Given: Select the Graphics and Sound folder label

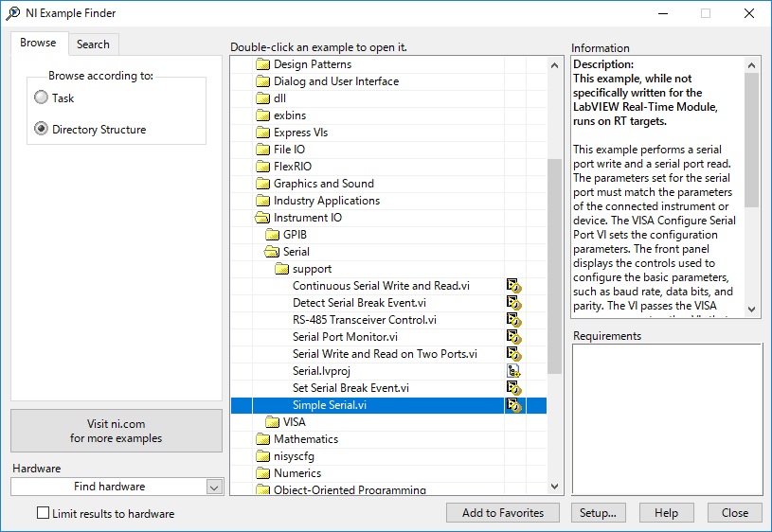Looking at the screenshot, I should click(323, 184).
